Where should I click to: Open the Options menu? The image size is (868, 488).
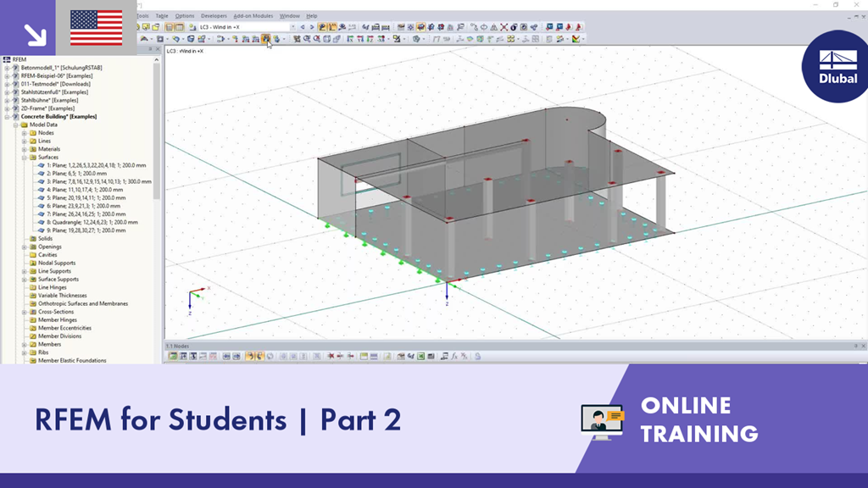click(185, 16)
